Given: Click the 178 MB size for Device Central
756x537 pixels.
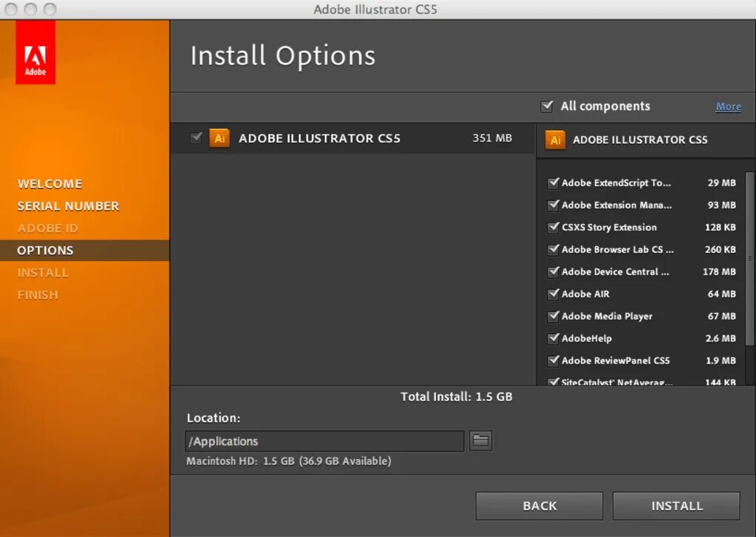Looking at the screenshot, I should [720, 271].
